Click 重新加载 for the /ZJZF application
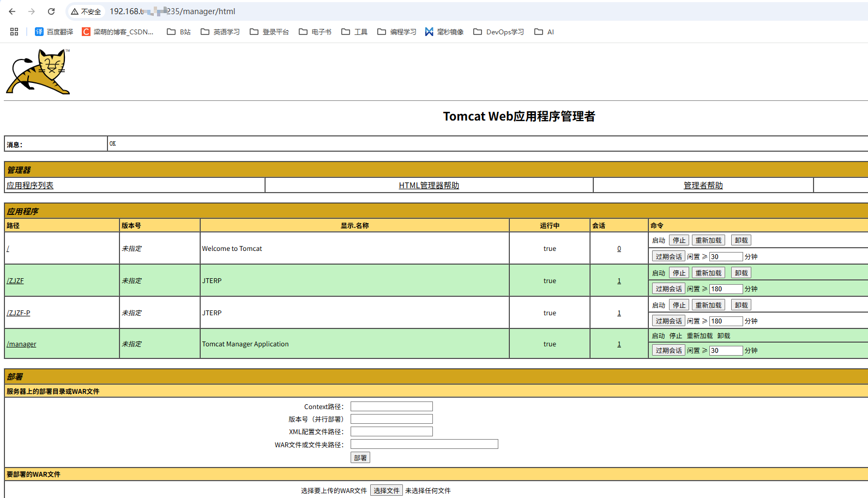868x498 pixels. [708, 273]
